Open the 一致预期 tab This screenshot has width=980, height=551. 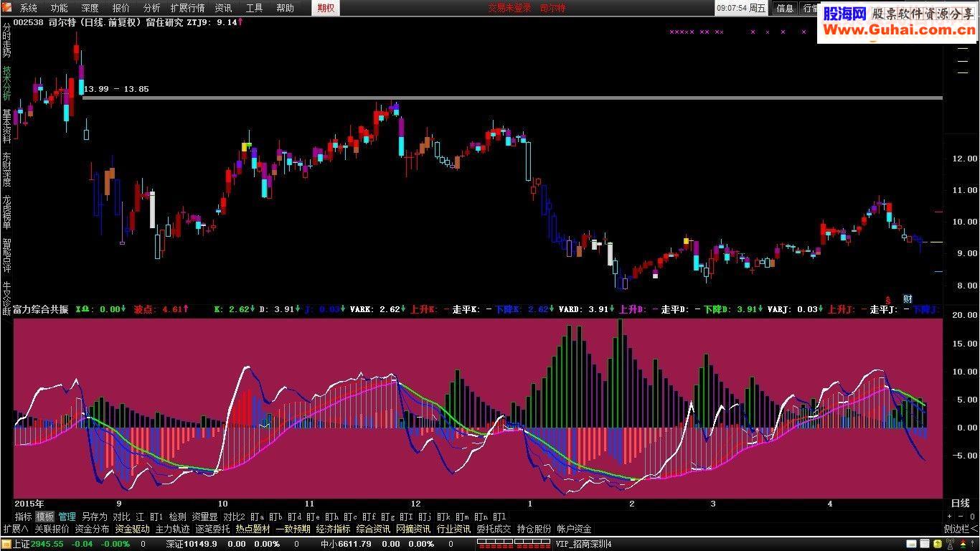pyautogui.click(x=293, y=529)
